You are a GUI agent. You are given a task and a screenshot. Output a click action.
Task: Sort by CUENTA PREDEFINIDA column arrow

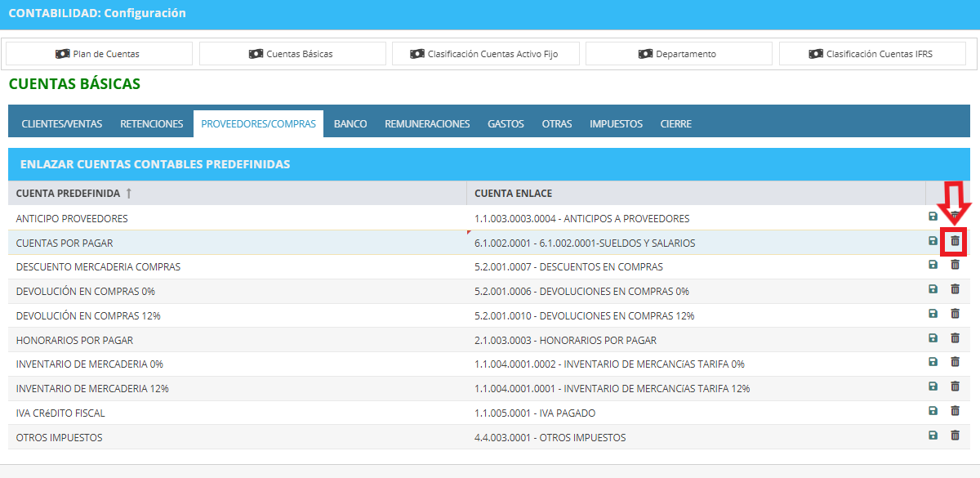point(128,194)
